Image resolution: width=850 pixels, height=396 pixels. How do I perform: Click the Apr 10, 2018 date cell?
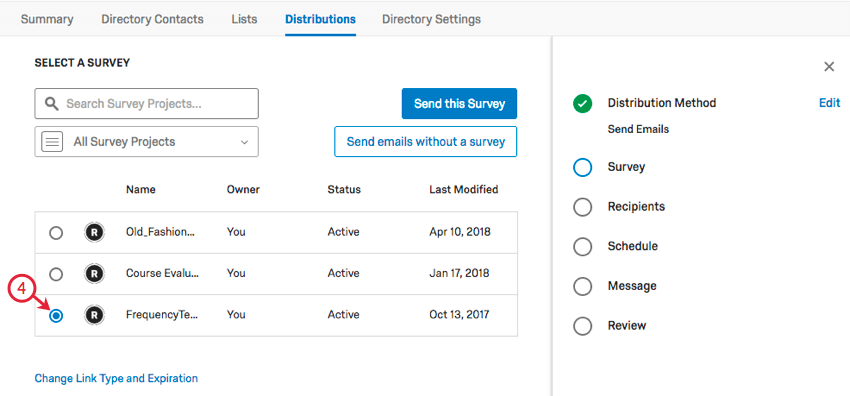[x=460, y=232]
